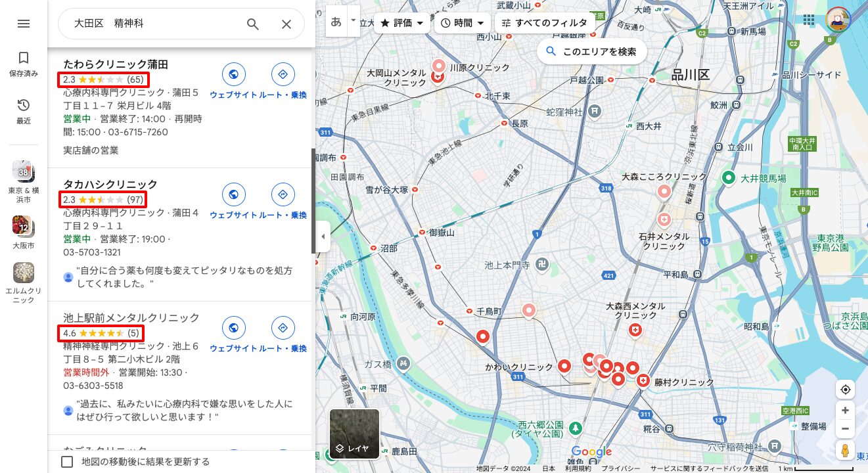This screenshot has width=868, height=473.
Task: Open directions icon for たわらクリニック蒲田
Action: 283,74
